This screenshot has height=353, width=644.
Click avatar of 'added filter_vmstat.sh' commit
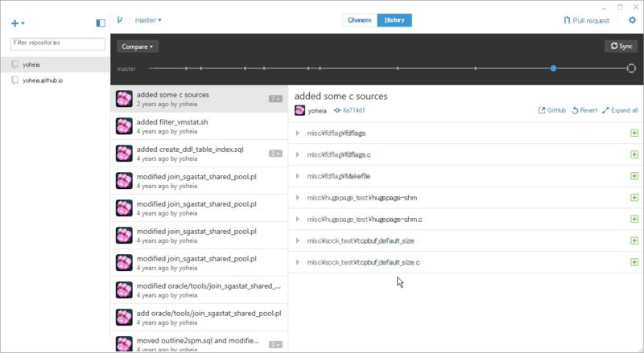[x=124, y=126]
